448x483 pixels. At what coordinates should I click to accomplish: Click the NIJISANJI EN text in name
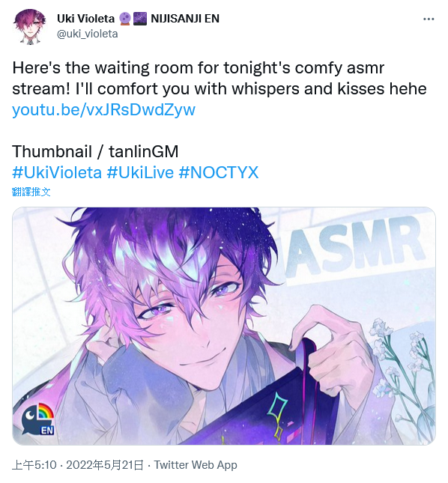[x=185, y=19]
